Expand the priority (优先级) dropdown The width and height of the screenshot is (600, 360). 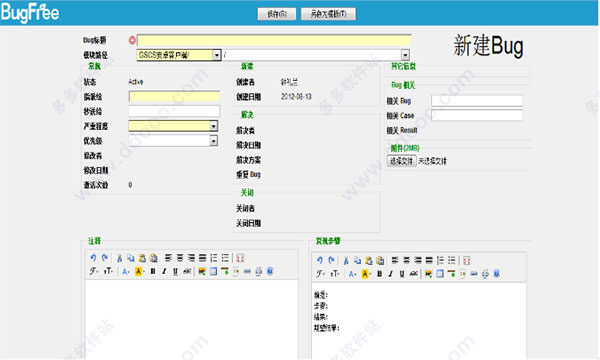click(x=173, y=141)
